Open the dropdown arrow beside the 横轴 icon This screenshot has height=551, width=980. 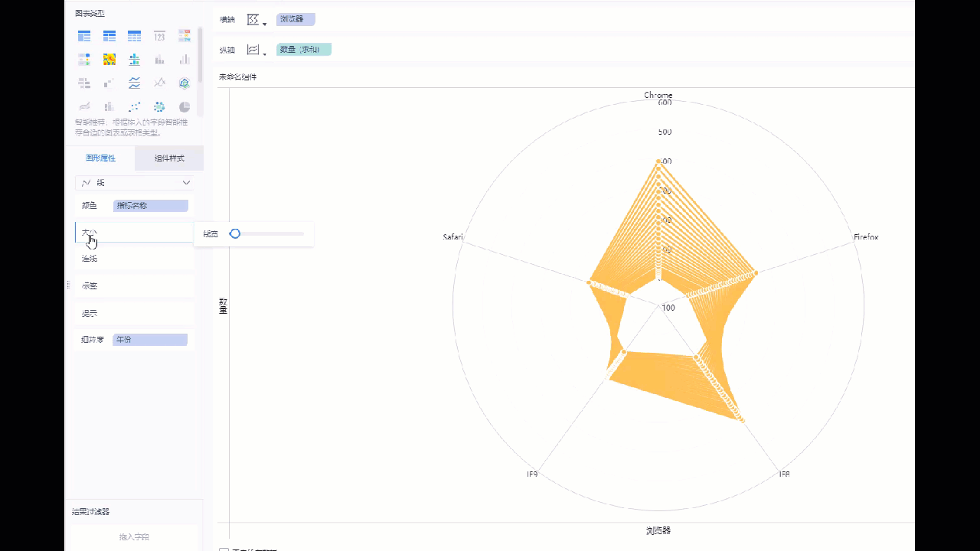[265, 24]
